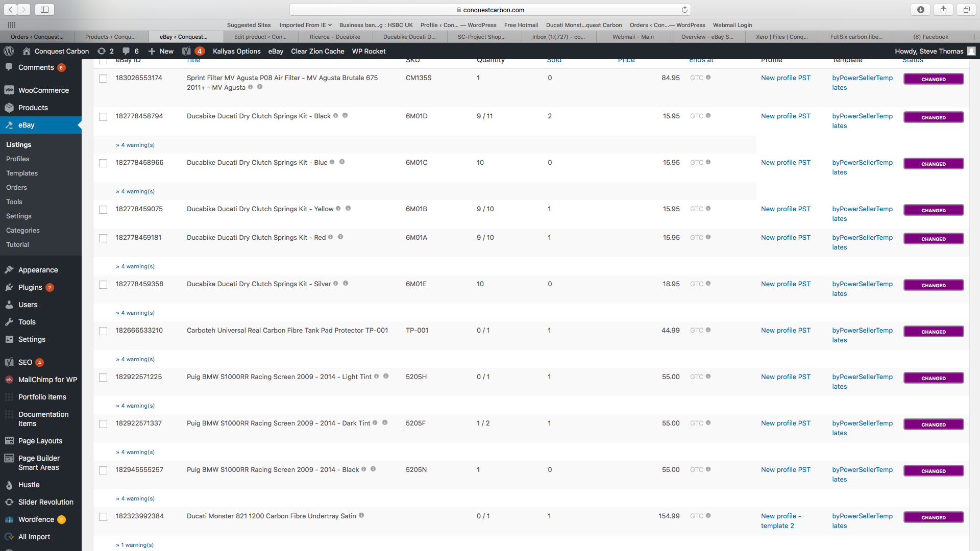Click the Safari forward arrow button
The image size is (980, 551).
pos(24,10)
